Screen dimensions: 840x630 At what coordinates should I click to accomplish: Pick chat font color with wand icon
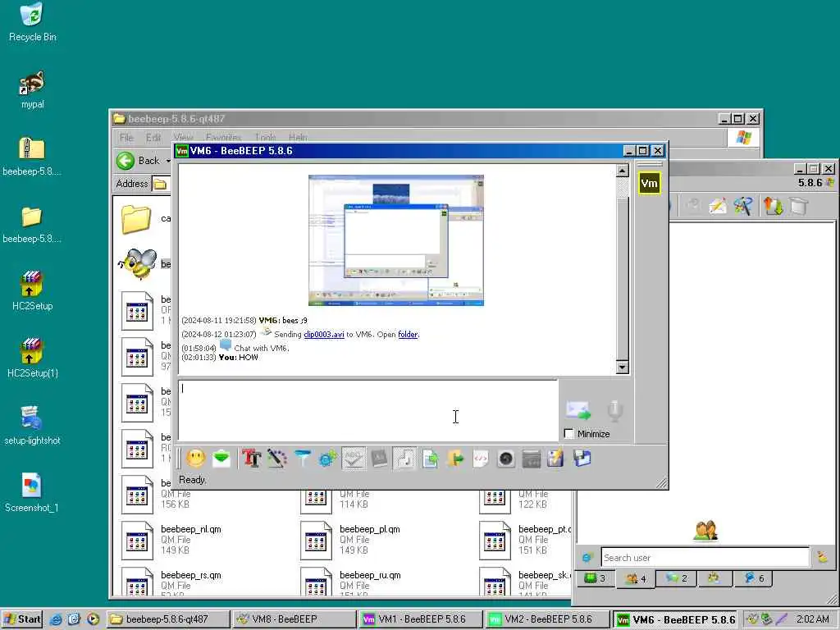[277, 459]
